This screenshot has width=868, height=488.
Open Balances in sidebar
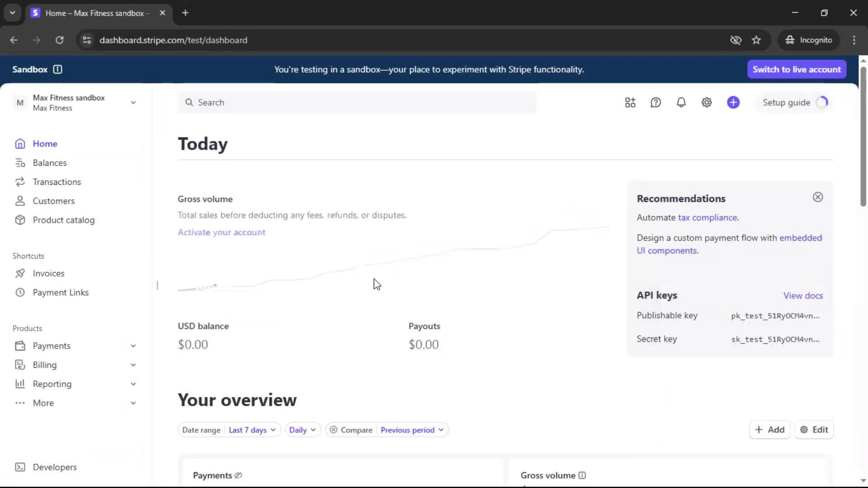tap(49, 163)
